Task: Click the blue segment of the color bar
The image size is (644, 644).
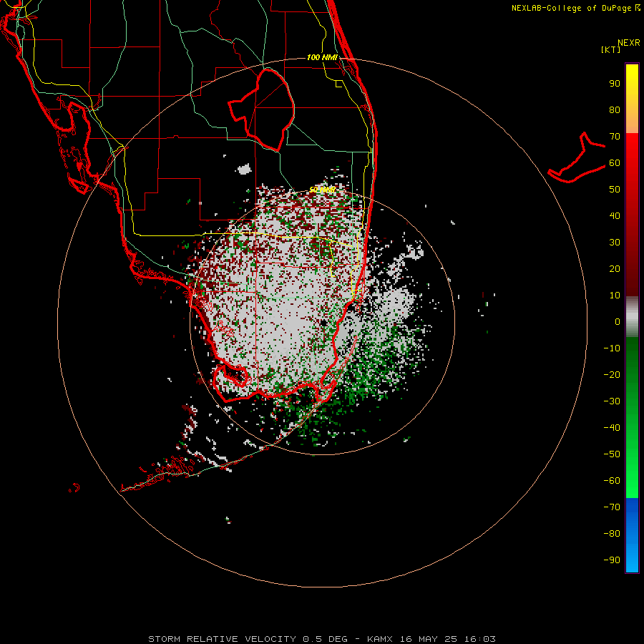Action: tap(632, 535)
